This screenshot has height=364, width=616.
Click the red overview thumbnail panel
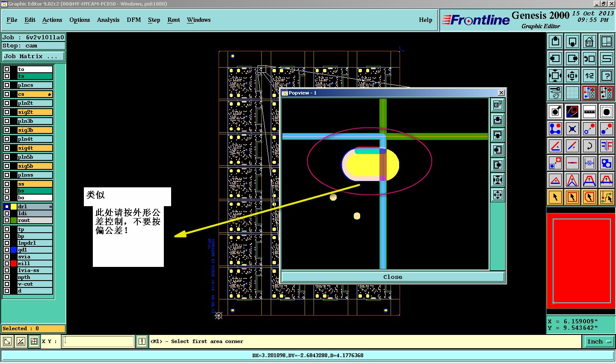click(581, 260)
